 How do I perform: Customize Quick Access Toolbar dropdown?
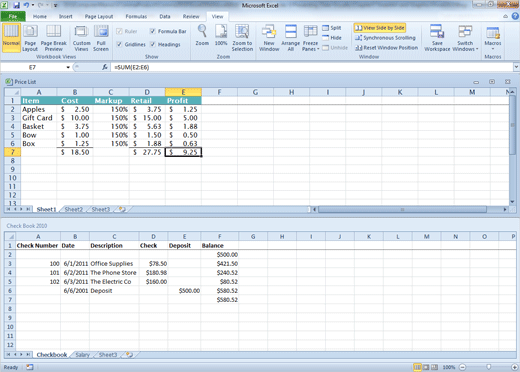click(56, 5)
